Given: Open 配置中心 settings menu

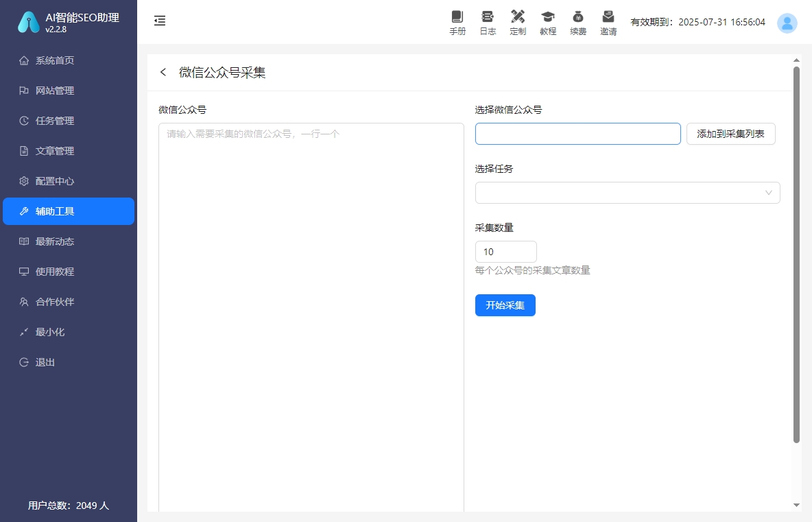Looking at the screenshot, I should pos(55,181).
